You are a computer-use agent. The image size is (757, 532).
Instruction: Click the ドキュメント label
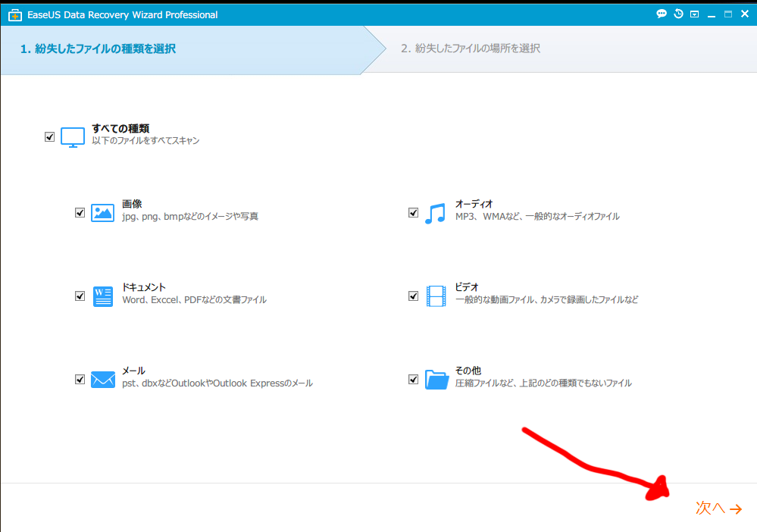tap(143, 287)
